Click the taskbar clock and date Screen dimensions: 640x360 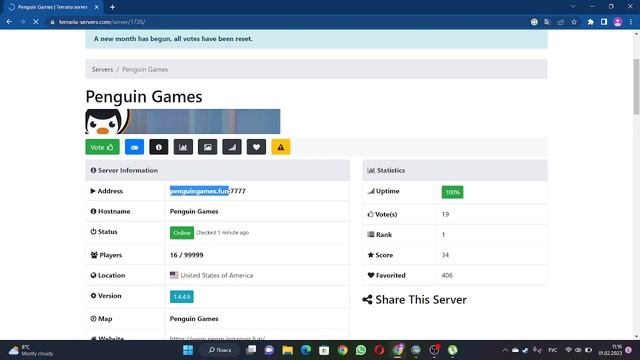610,350
